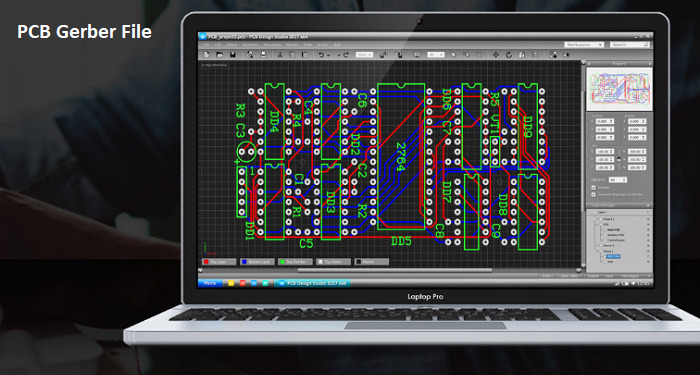Click the Open folder toolbar icon
This screenshot has width=700, height=375.
point(219,54)
